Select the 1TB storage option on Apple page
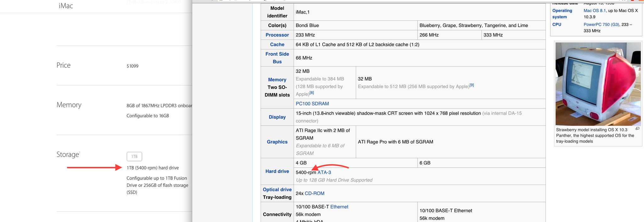 pos(134,156)
